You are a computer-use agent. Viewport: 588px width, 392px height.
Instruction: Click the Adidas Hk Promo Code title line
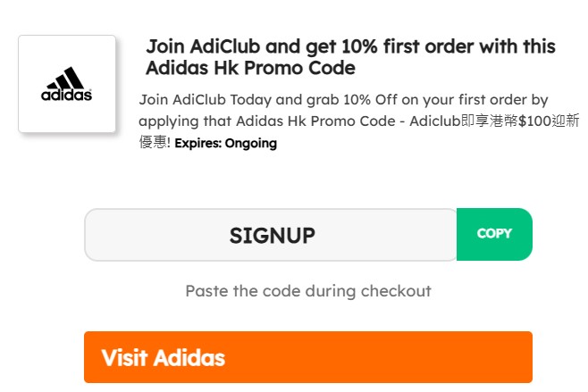(250, 68)
